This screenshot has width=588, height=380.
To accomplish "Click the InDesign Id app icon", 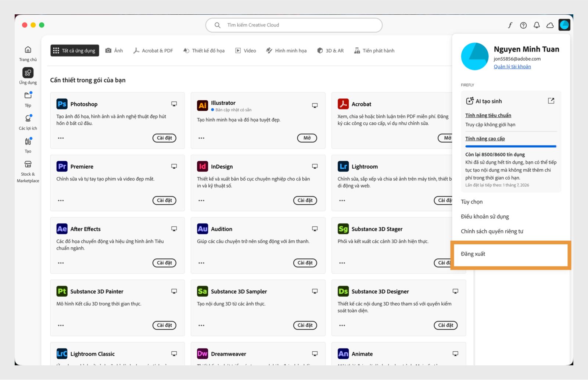I will pyautogui.click(x=202, y=166).
